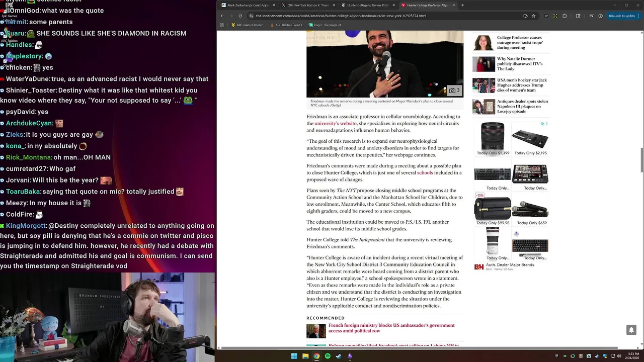Open the Imgur: The magic of bookmark
This screenshot has width=644, height=362.
coord(326,25)
